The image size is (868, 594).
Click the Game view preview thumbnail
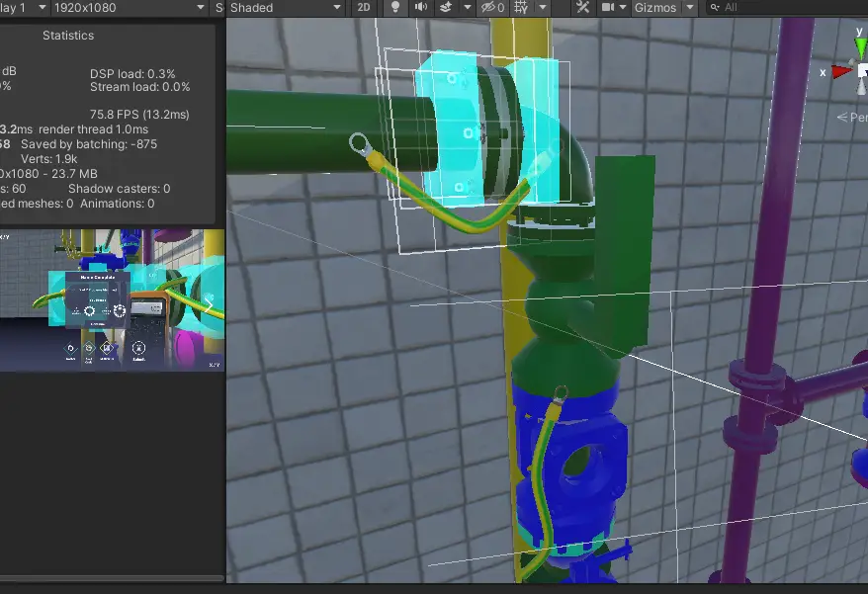(112, 300)
